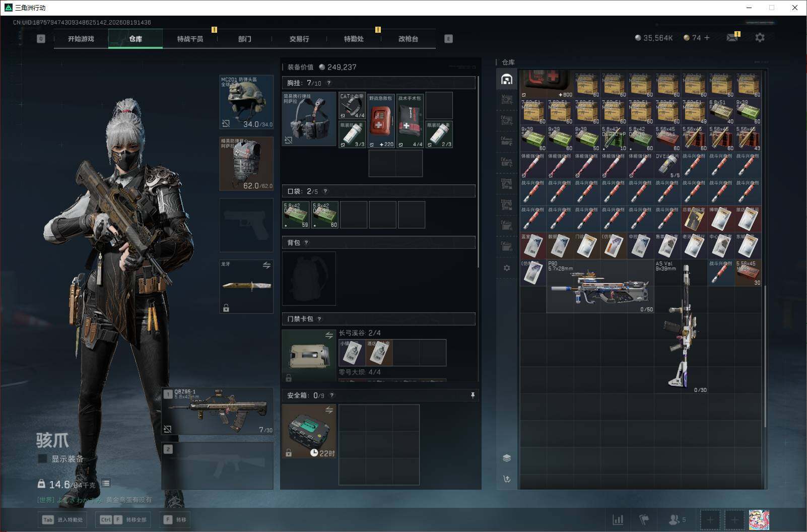
Task: Click the 背包 help question mark
Action: point(306,243)
